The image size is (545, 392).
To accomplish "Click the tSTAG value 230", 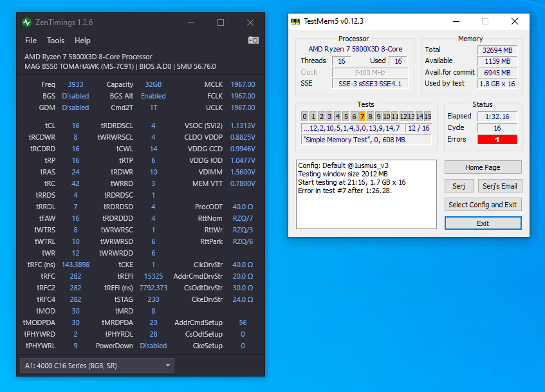I will click(x=153, y=299).
